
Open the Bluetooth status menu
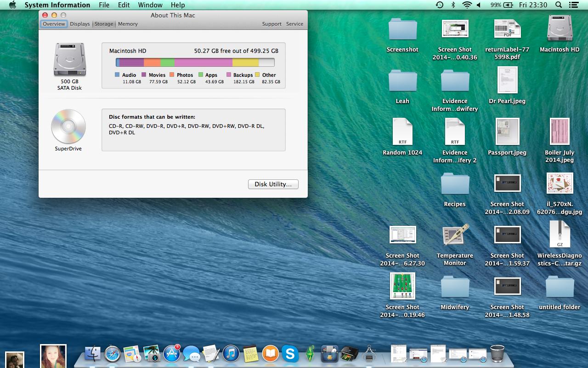coord(453,5)
